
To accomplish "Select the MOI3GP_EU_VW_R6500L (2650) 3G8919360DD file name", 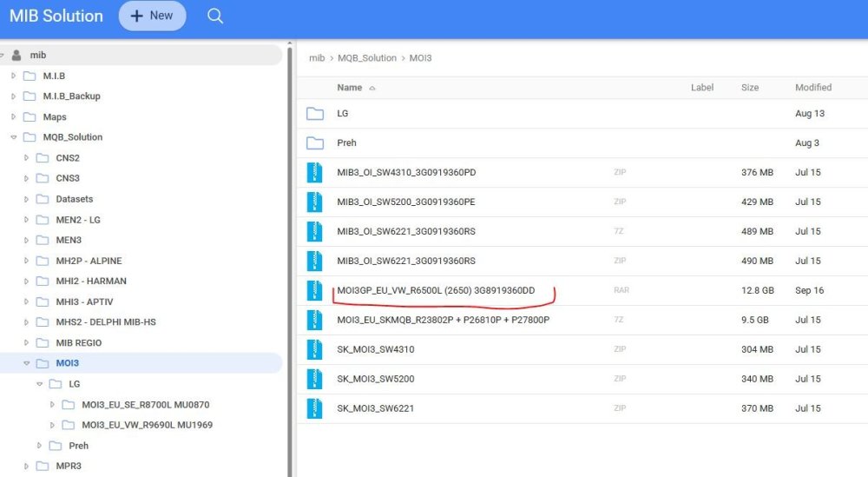I will coord(437,290).
